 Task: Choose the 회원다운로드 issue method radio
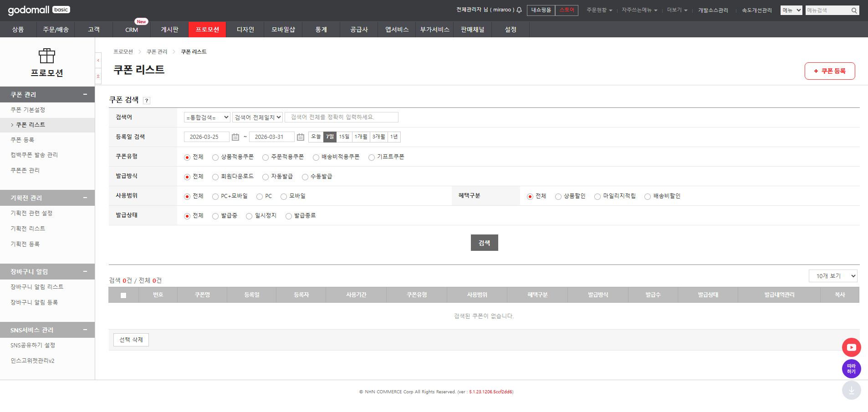215,177
